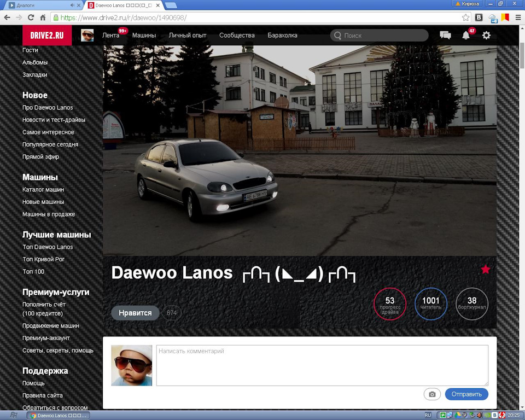Click the NVIDIA tray icon
The image size is (525, 420).
pos(487,415)
